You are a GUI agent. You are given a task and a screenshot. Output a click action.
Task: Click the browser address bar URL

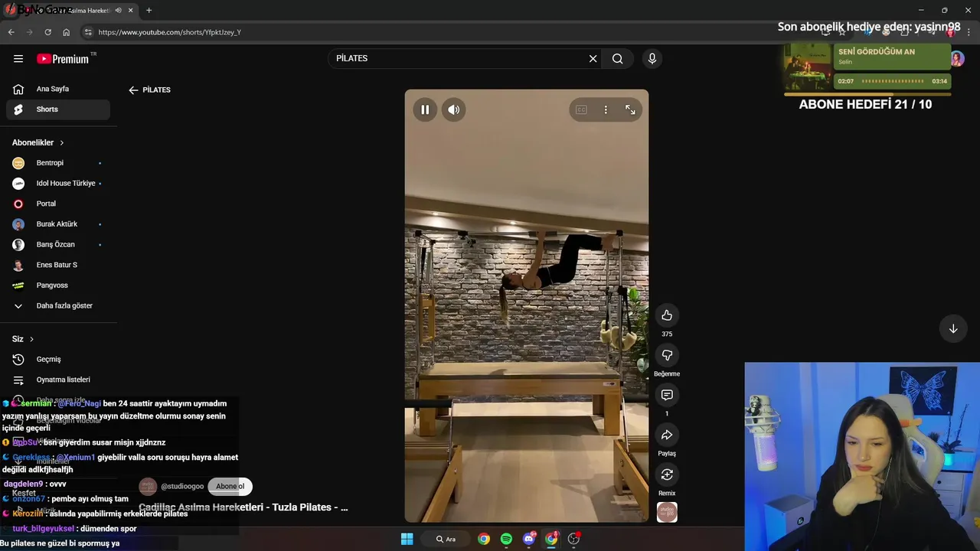pos(170,32)
